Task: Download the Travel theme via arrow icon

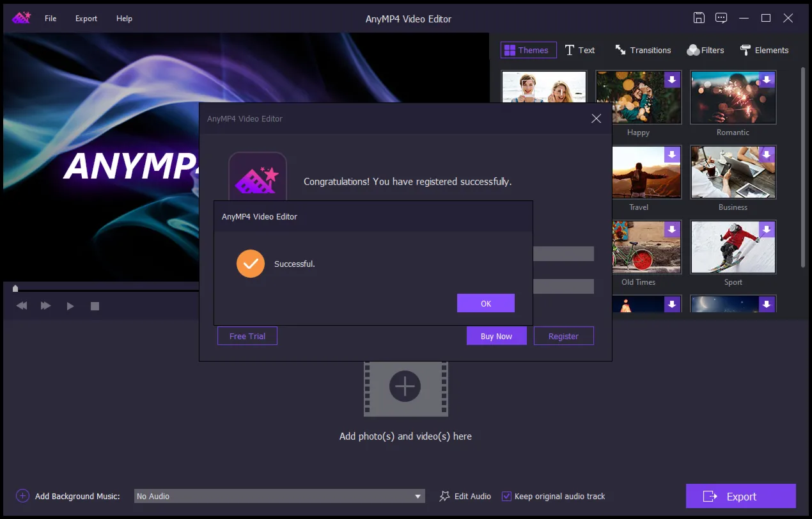Action: pyautogui.click(x=672, y=155)
